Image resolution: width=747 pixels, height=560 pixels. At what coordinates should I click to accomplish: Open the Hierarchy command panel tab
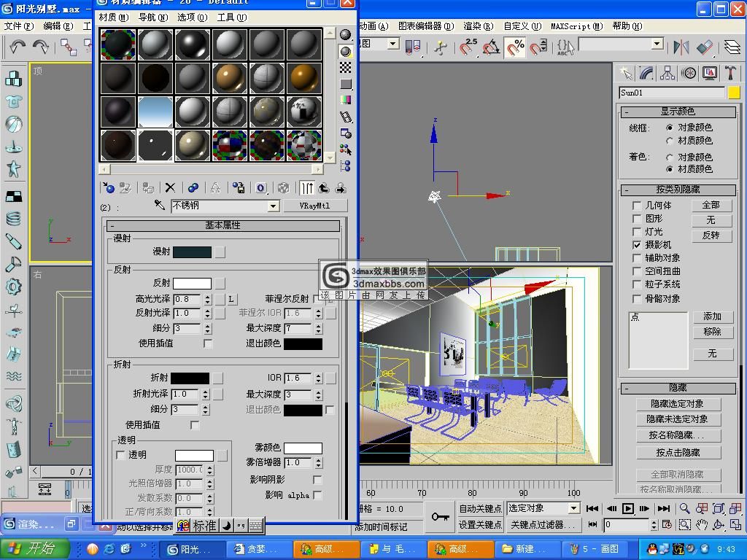[667, 73]
